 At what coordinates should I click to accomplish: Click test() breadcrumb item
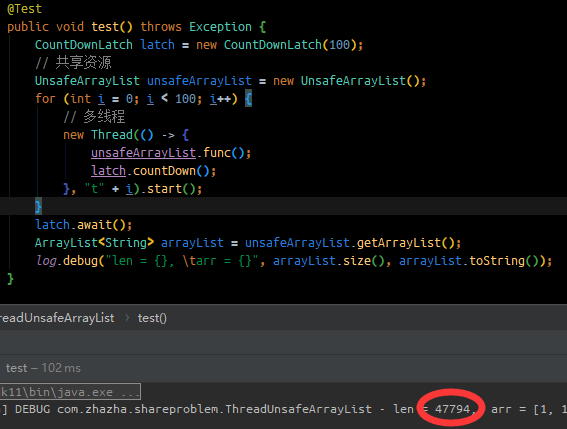[x=152, y=318]
